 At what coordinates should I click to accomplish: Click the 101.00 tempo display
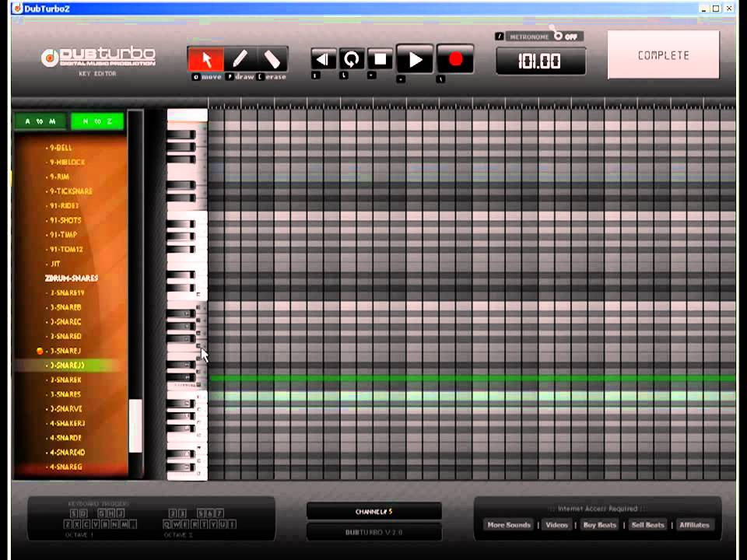coord(540,61)
